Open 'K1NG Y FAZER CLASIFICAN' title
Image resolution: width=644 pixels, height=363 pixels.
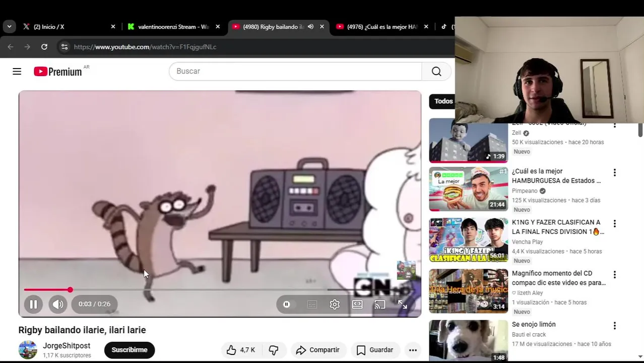[x=558, y=227]
